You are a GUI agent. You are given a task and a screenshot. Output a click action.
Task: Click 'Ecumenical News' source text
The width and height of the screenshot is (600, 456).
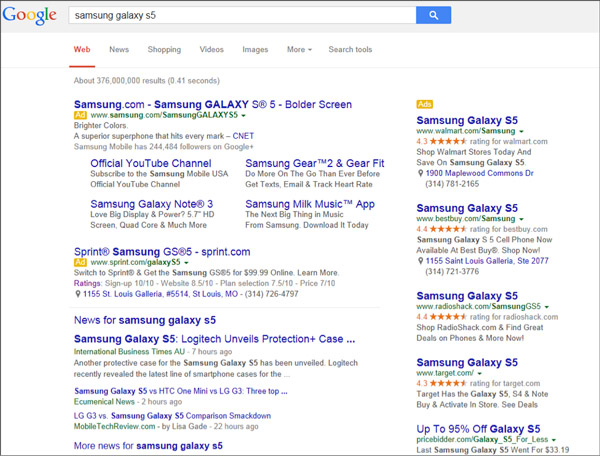[104, 402]
